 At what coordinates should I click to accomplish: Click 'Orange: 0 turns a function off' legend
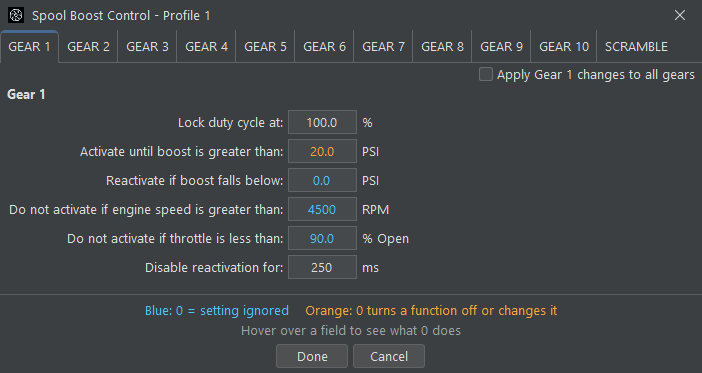tap(431, 310)
